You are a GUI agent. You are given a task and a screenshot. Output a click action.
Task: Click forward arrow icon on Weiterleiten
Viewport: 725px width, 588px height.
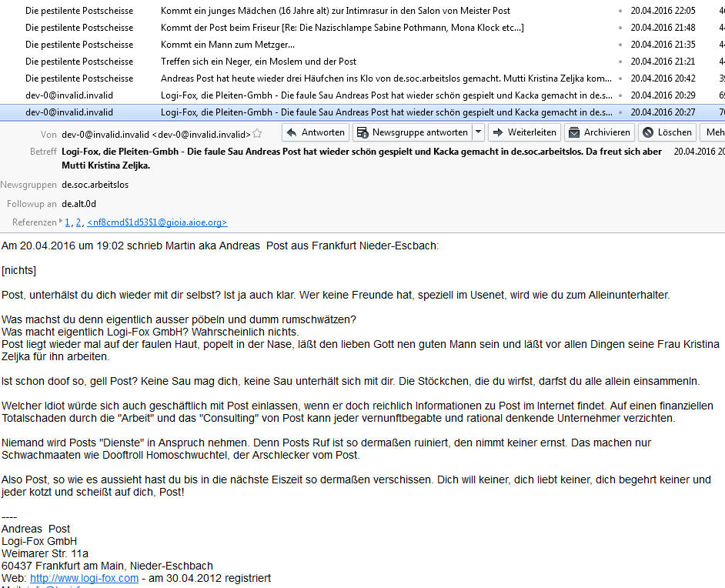[498, 132]
